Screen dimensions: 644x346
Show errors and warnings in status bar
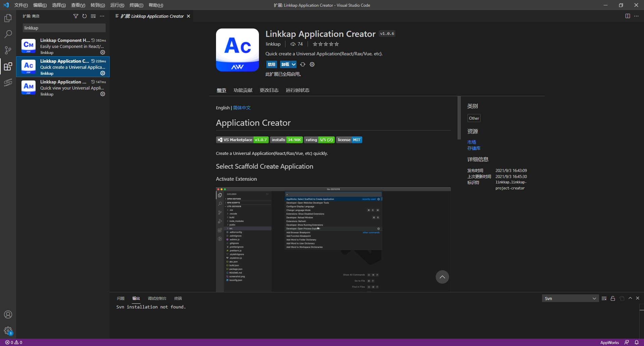[x=14, y=342]
